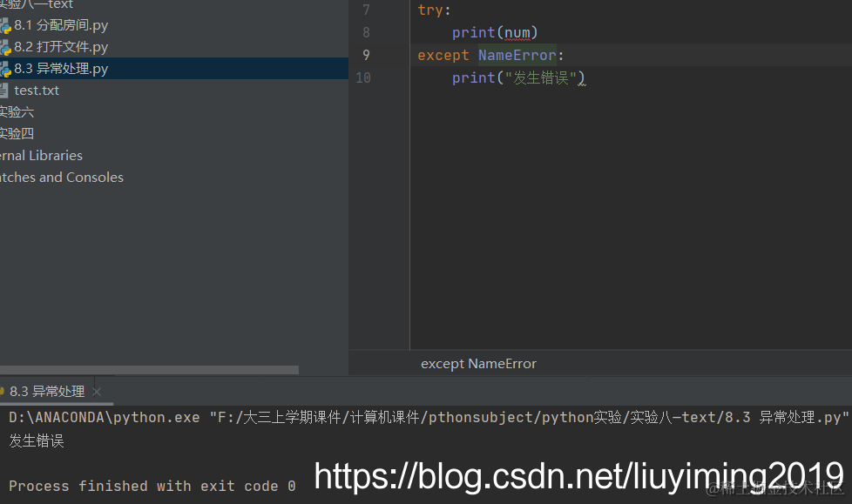
Task: Click the except NameError breadcrumb
Action: coord(479,363)
